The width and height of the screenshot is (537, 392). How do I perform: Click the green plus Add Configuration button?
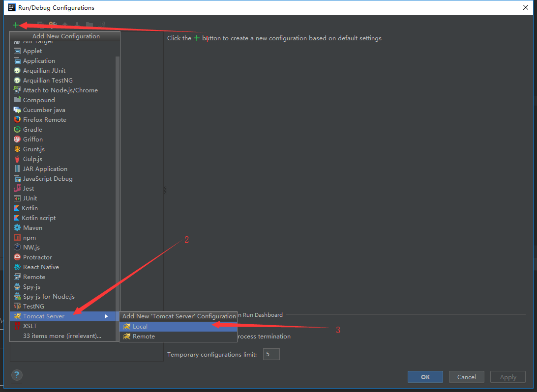point(15,25)
